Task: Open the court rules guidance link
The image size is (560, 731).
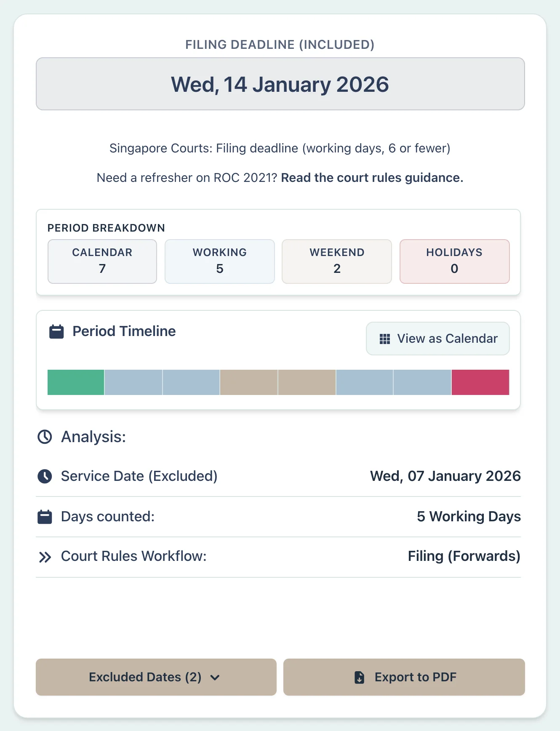Action: point(372,178)
